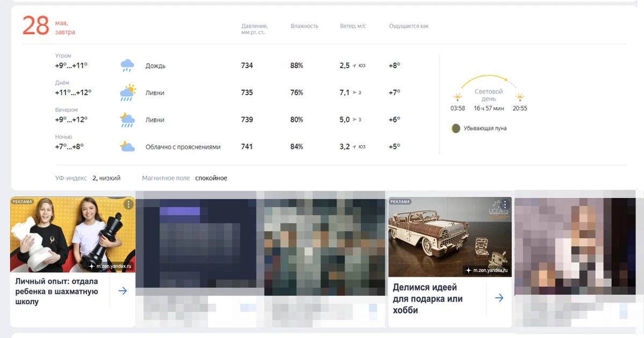Open the 'Личный опыт' chess school article link
Screen dimensions: 644x338
[x=57, y=291]
